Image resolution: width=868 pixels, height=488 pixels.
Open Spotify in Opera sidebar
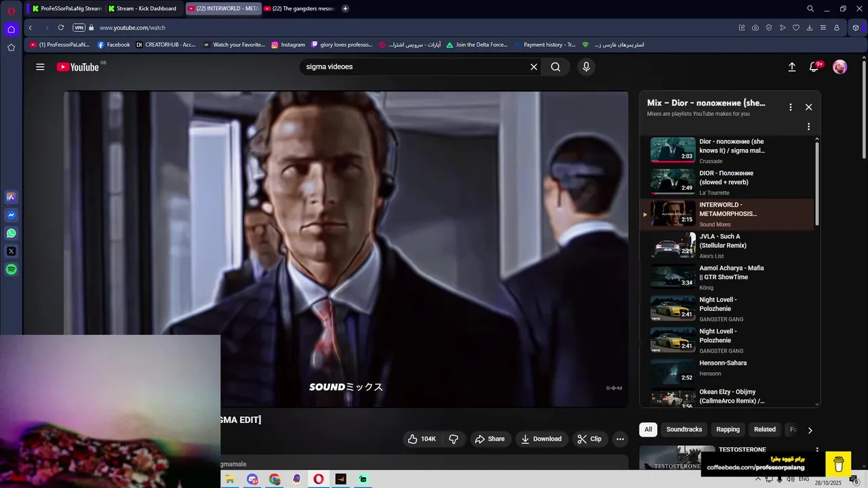[x=11, y=270]
